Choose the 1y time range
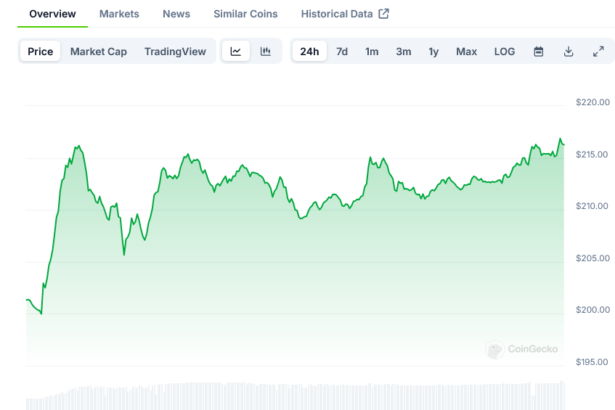Image resolution: width=615 pixels, height=410 pixels. pos(433,52)
